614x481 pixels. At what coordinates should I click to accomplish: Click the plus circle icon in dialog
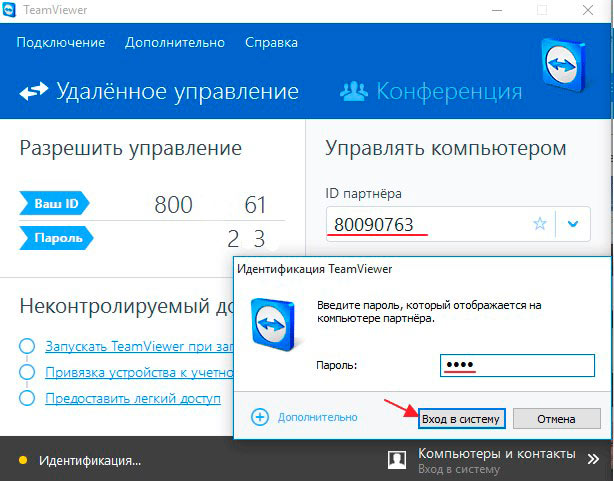click(260, 417)
